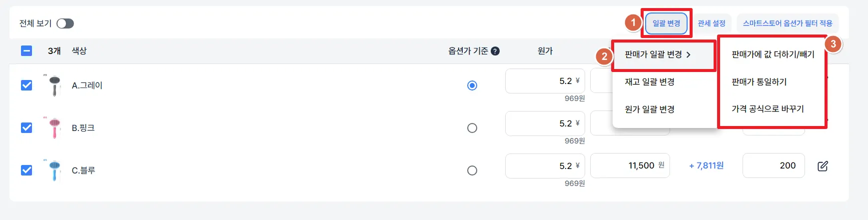The width and height of the screenshot is (868, 220).
Task: Select B.핑크 as 옵션가 기준 radio
Action: [x=472, y=128]
